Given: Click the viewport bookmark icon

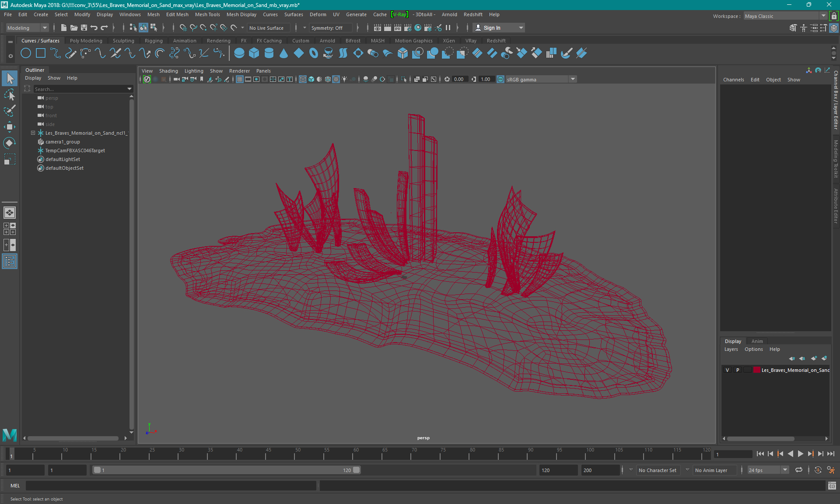Looking at the screenshot, I should click(202, 79).
